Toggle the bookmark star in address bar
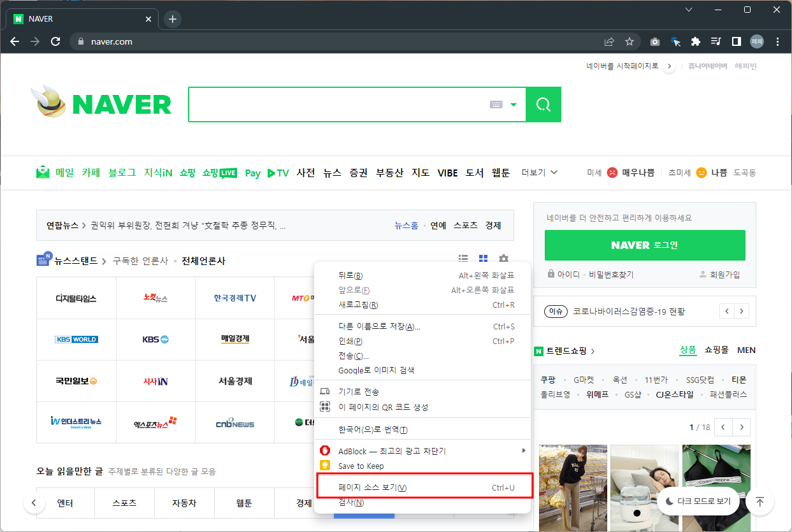The image size is (792, 532). coord(630,41)
